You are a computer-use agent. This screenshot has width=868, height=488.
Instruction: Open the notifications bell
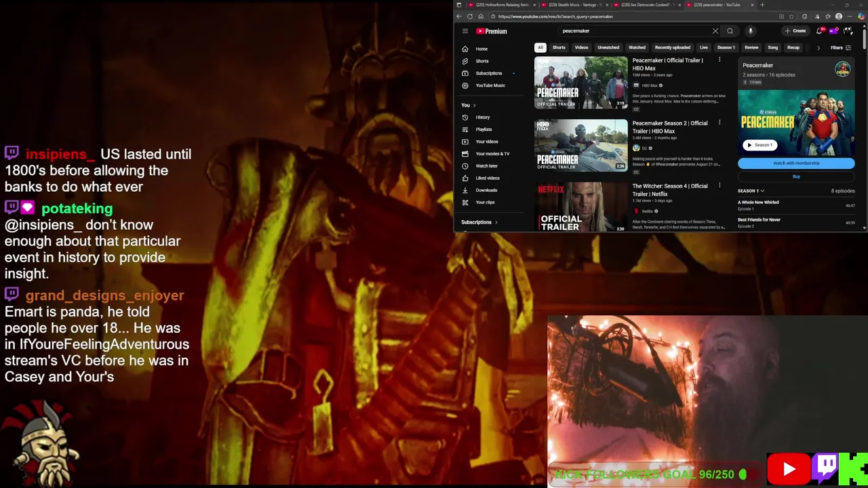click(821, 31)
